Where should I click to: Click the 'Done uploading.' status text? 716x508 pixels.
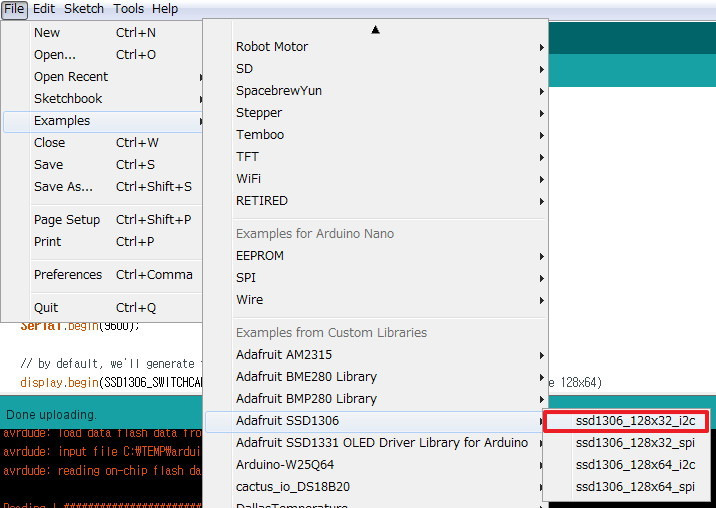click(51, 415)
